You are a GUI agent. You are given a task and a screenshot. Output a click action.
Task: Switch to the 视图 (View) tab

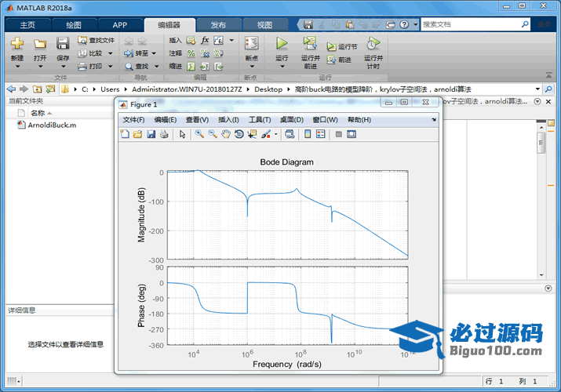click(264, 25)
